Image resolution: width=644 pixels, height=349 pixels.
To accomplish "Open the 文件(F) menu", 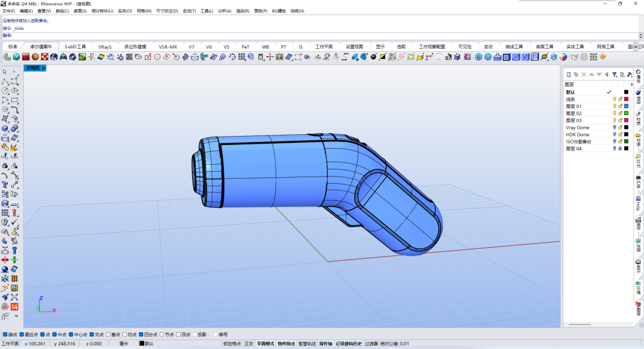I will click(8, 11).
